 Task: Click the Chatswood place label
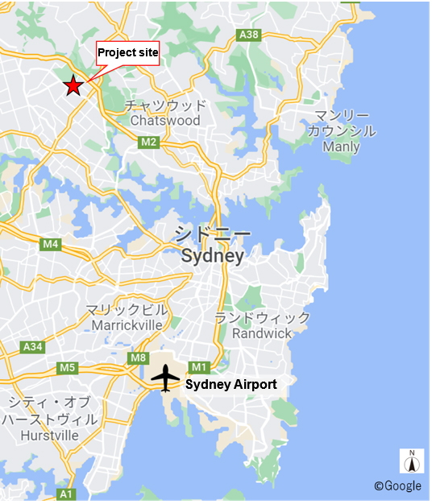click(165, 121)
